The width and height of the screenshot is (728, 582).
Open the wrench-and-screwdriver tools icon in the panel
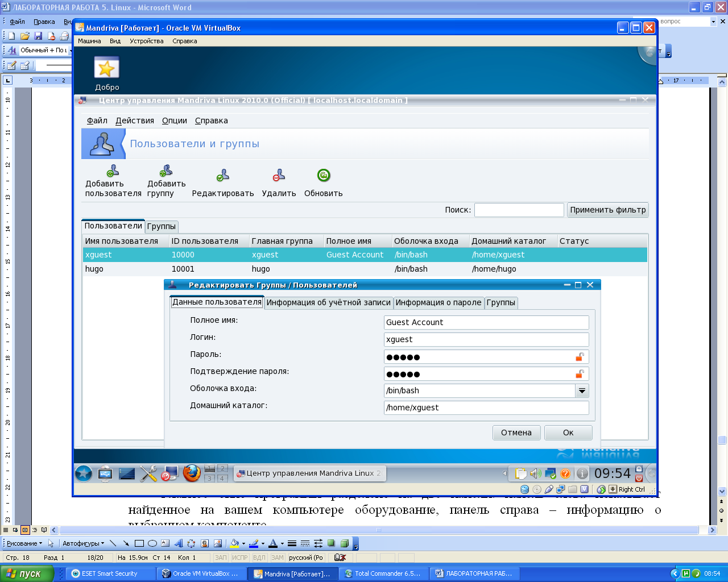[148, 473]
